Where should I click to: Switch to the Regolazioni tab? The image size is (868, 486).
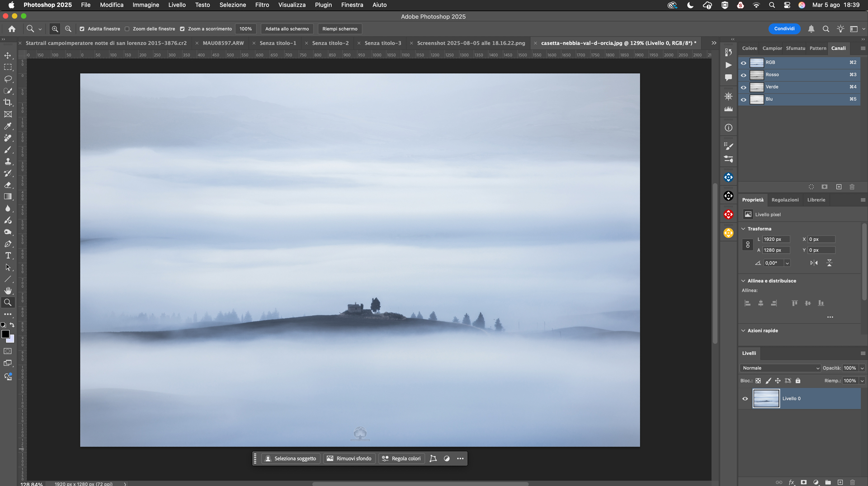785,200
